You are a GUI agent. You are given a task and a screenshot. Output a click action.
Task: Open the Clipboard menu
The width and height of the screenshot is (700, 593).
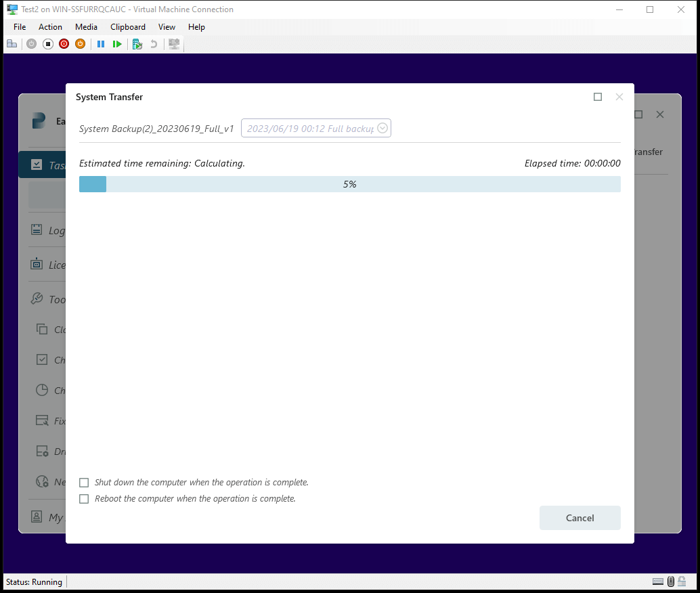(x=128, y=27)
